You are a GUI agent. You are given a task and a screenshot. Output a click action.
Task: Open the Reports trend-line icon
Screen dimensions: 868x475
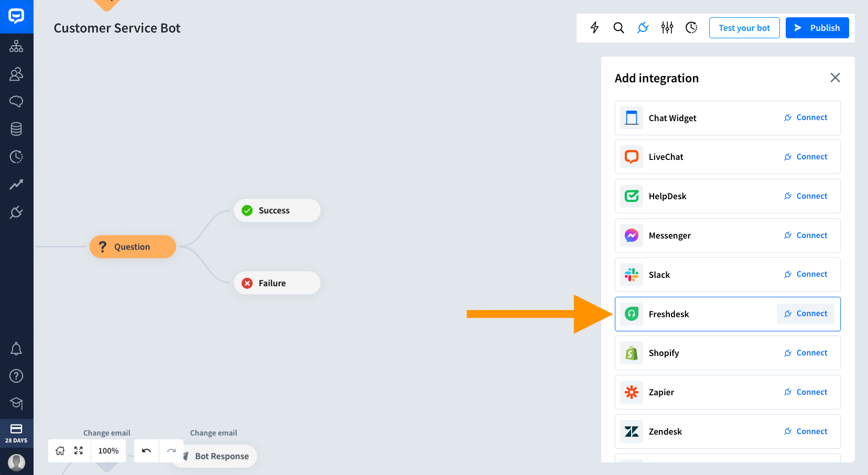coord(16,184)
